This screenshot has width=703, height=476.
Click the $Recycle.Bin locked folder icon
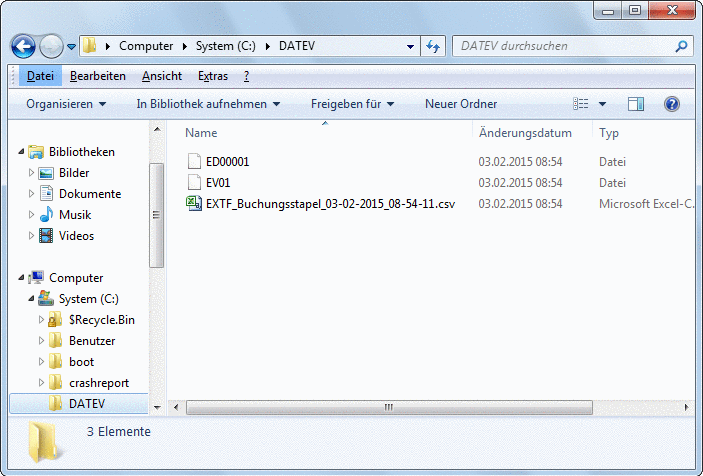pyautogui.click(x=55, y=320)
